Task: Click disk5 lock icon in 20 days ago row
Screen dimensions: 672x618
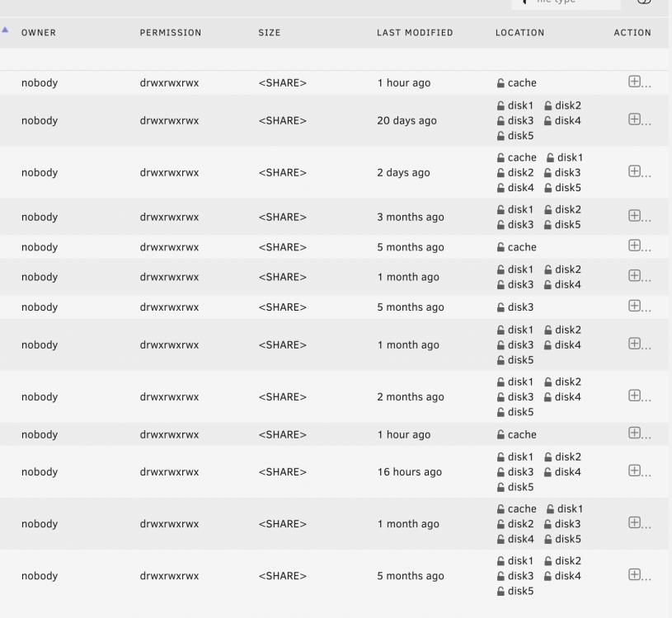Action: click(x=500, y=136)
